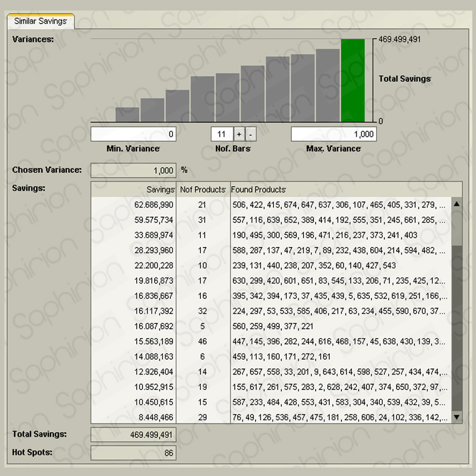Sort by the Nof Products column header
The width and height of the screenshot is (476, 476).
click(x=202, y=189)
